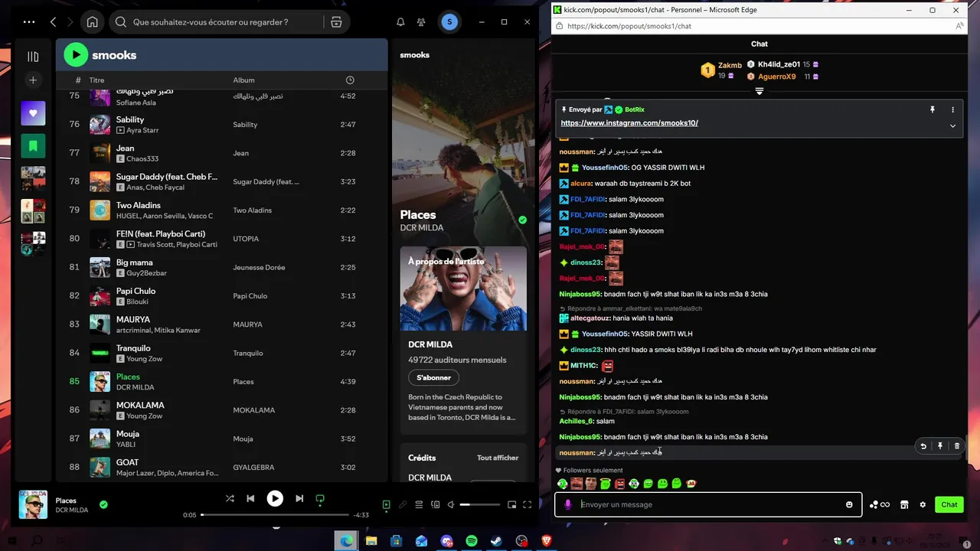Sort tracks by the # column
The image size is (980, 551).
(x=78, y=80)
